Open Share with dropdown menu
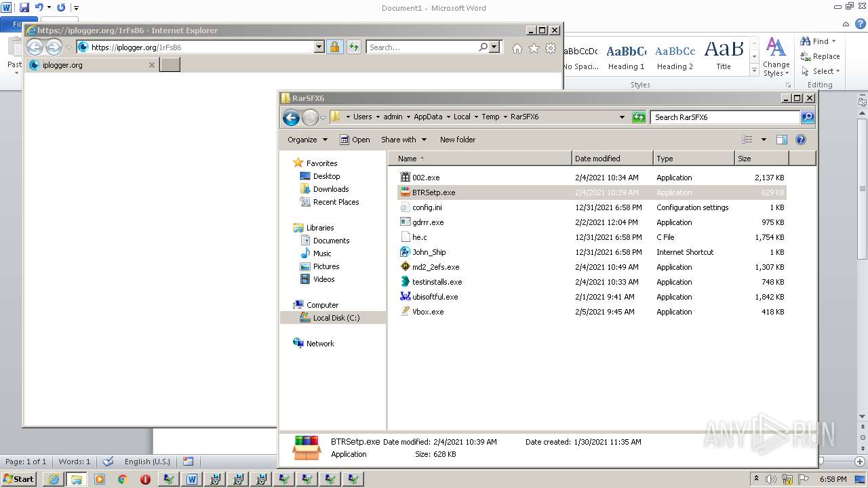Screen dimensions: 868x488 point(403,140)
